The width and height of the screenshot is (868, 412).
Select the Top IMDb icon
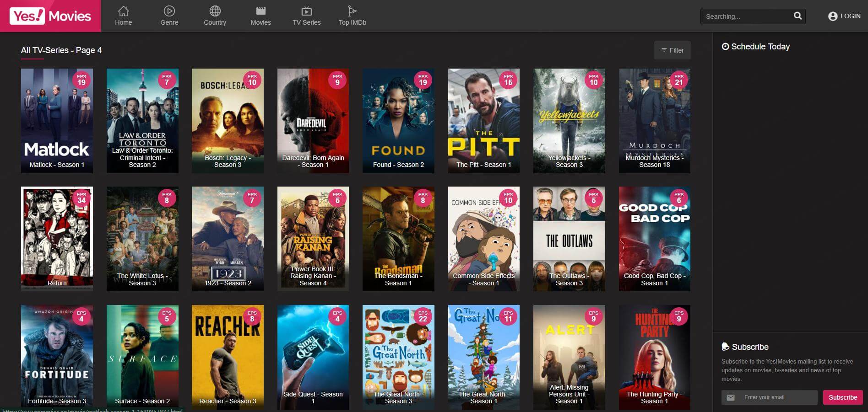tap(352, 11)
